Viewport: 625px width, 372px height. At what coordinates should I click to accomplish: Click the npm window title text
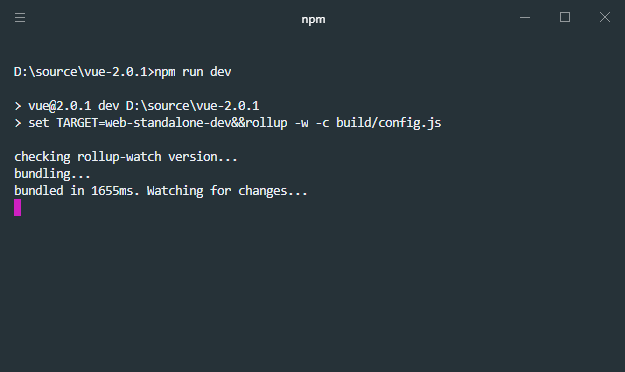tap(313, 20)
